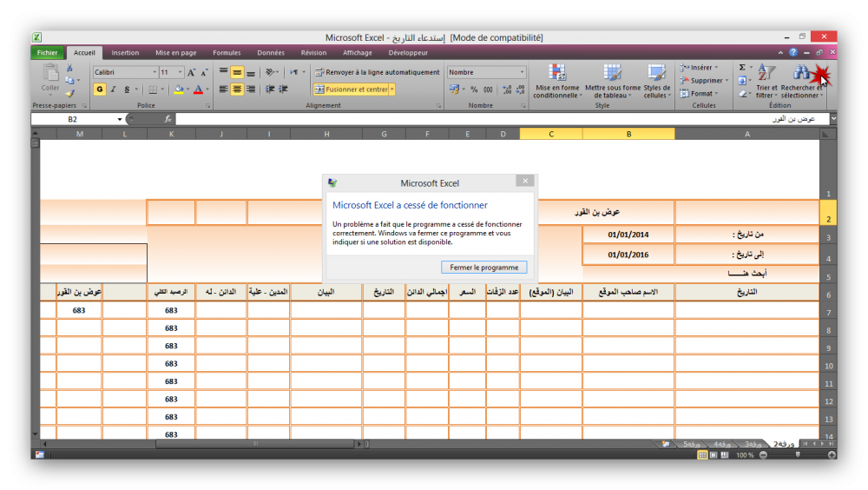Screen dimensions: 868x490
Task: Click the align text left icon
Action: 224,89
